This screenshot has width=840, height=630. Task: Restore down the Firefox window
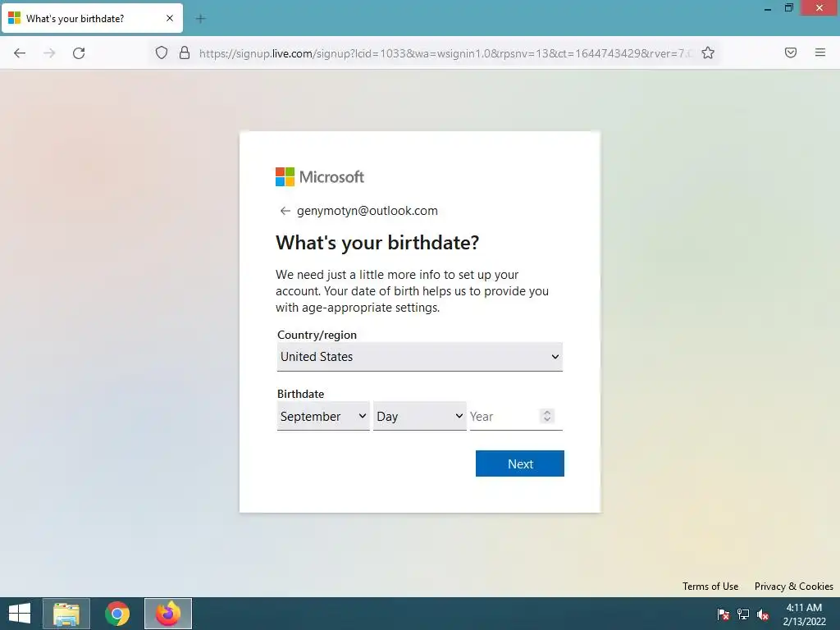788,8
